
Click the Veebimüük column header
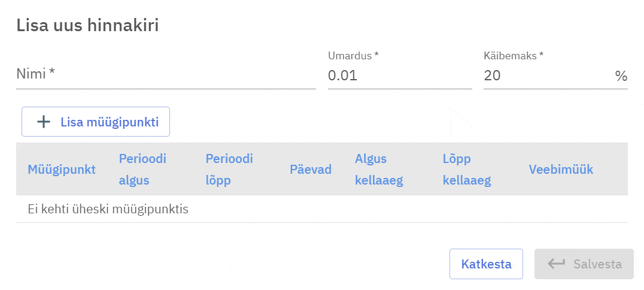click(x=561, y=170)
